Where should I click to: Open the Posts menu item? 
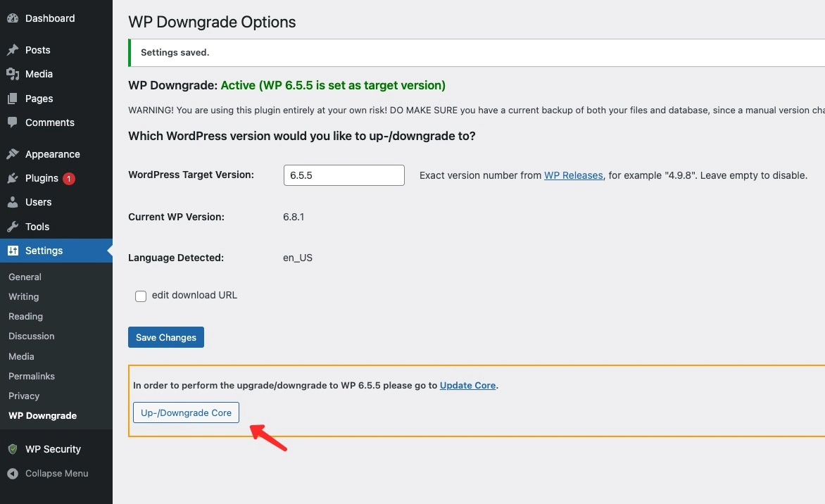point(38,50)
